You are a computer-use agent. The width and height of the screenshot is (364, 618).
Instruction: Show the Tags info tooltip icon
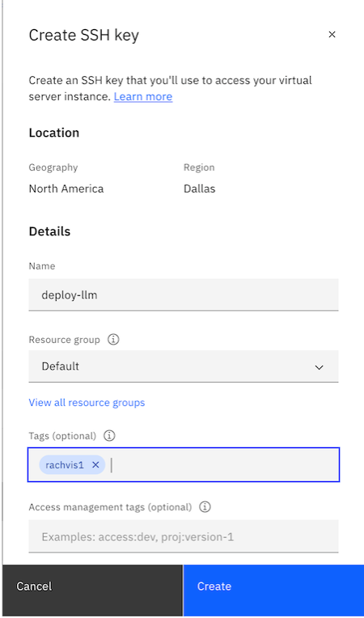(109, 436)
